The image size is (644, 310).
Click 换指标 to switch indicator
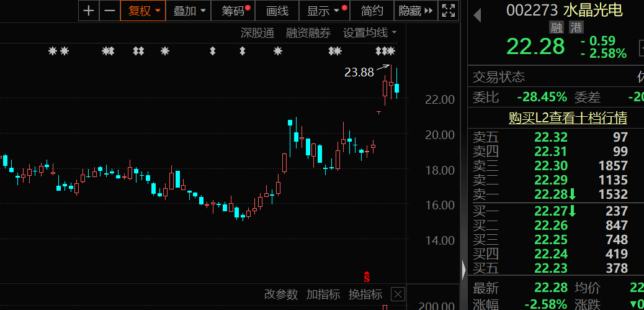pyautogui.click(x=365, y=294)
